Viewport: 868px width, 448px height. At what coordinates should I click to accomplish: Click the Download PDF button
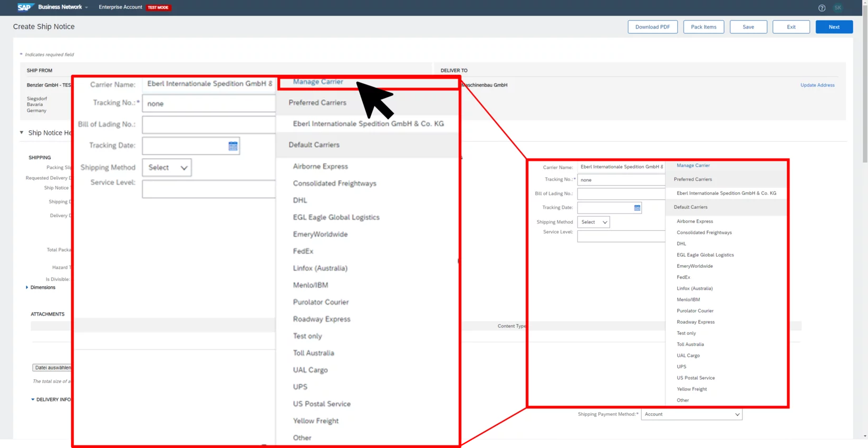pos(652,27)
